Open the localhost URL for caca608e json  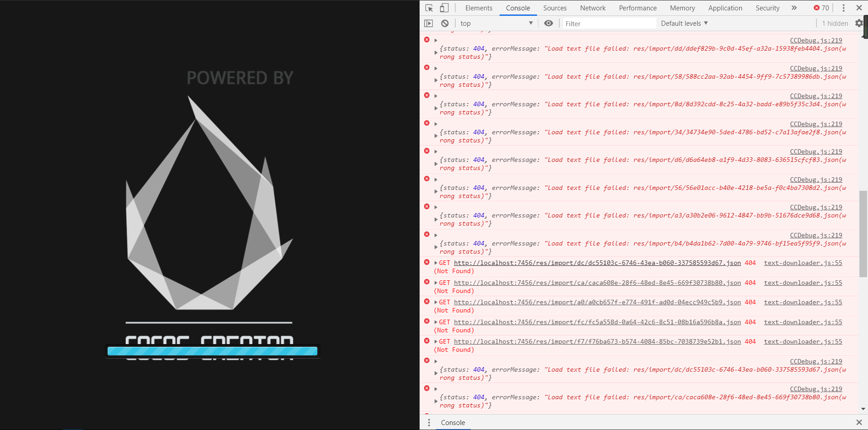coord(597,283)
